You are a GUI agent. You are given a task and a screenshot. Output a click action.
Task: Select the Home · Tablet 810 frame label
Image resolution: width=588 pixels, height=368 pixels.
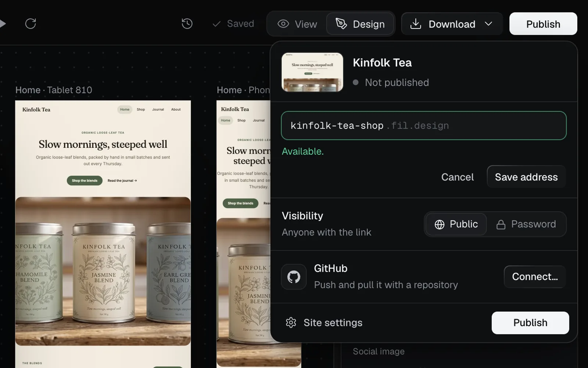54,90
